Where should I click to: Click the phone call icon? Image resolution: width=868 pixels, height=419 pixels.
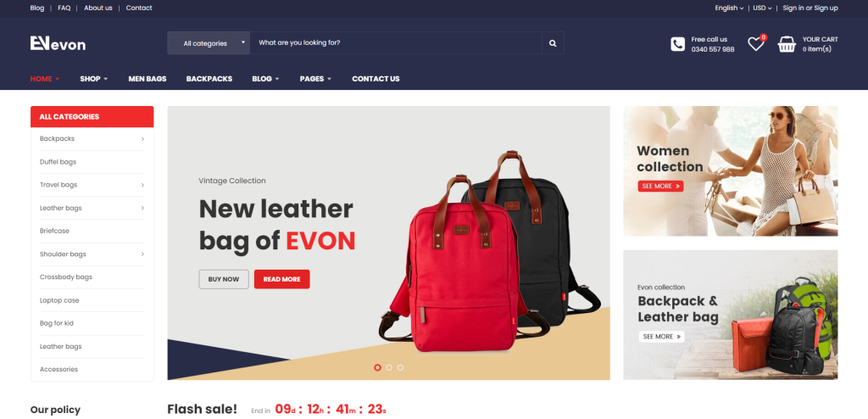point(677,44)
